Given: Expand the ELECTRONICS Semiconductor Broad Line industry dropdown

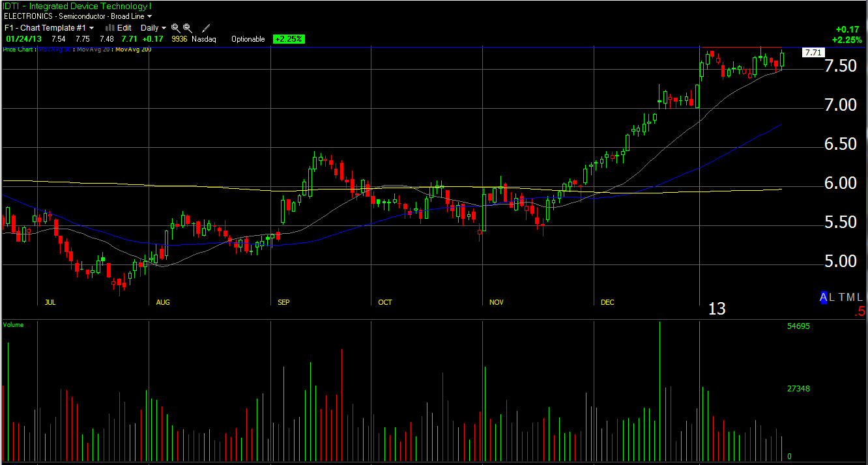Looking at the screenshot, I should coord(78,16).
